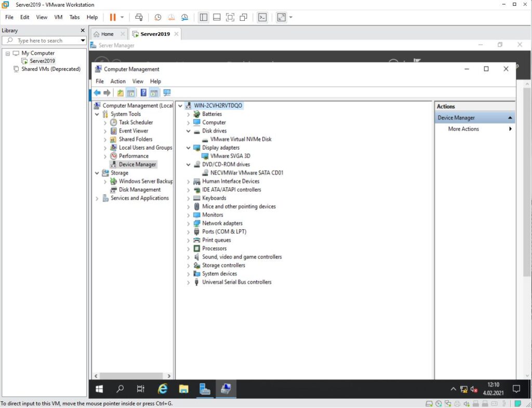The width and height of the screenshot is (532, 408).
Task: Close the Library panel
Action: click(83, 31)
